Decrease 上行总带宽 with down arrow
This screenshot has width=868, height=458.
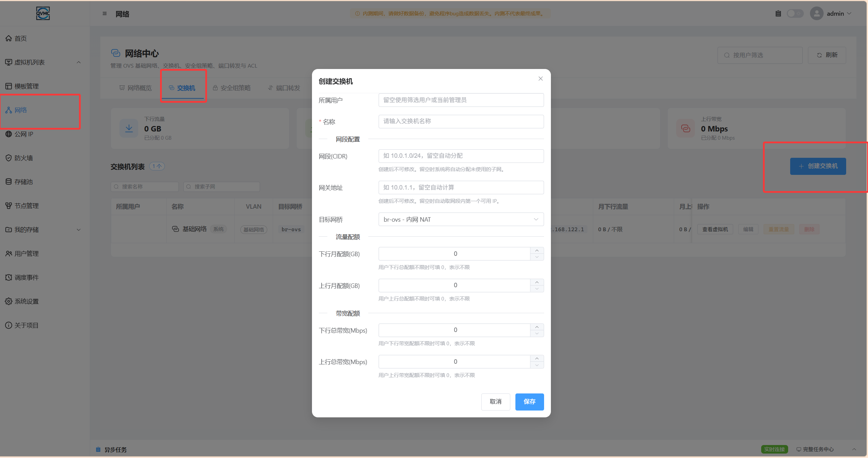(537, 365)
